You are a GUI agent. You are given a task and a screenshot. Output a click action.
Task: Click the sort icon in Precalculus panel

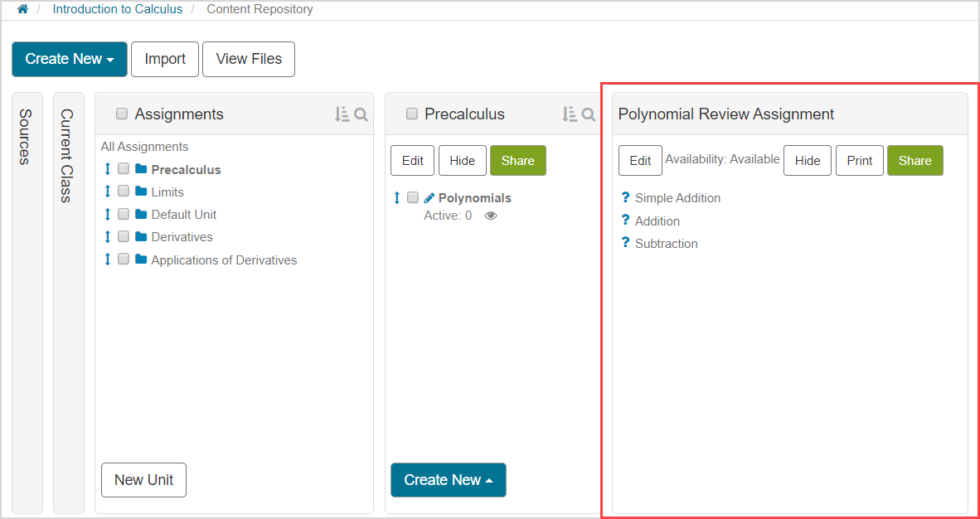(x=569, y=114)
